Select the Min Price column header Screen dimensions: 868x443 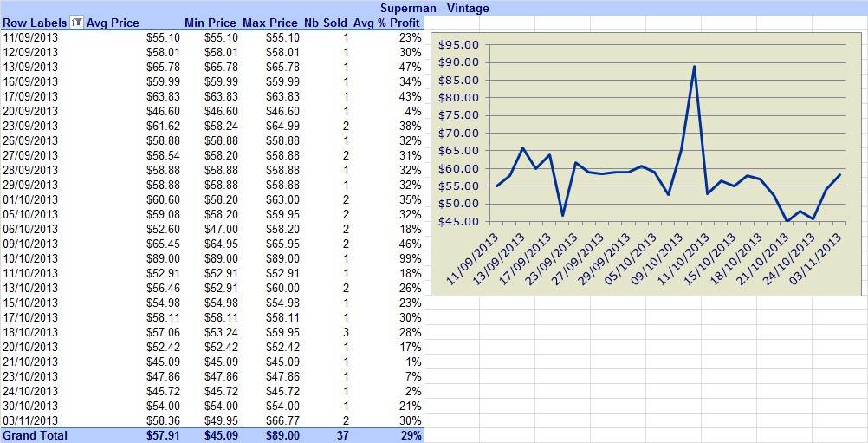211,23
